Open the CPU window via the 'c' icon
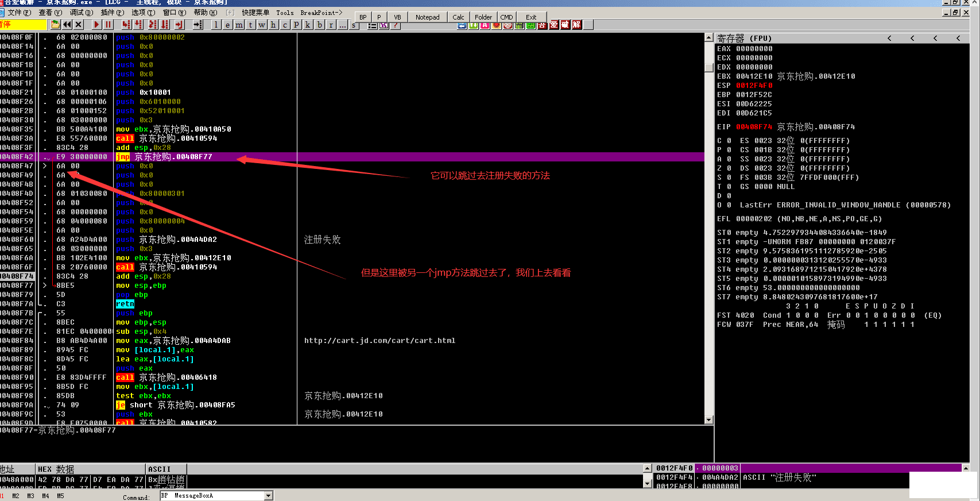980x501 pixels. tap(285, 24)
